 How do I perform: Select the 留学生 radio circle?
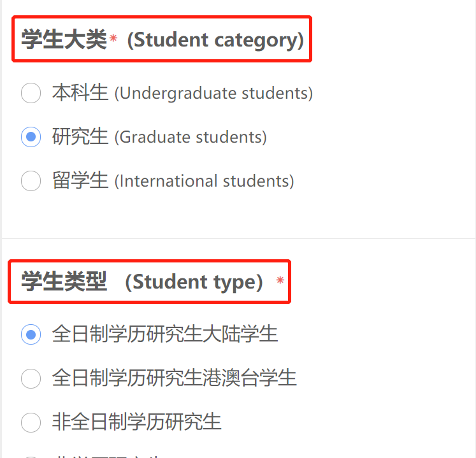tap(31, 181)
